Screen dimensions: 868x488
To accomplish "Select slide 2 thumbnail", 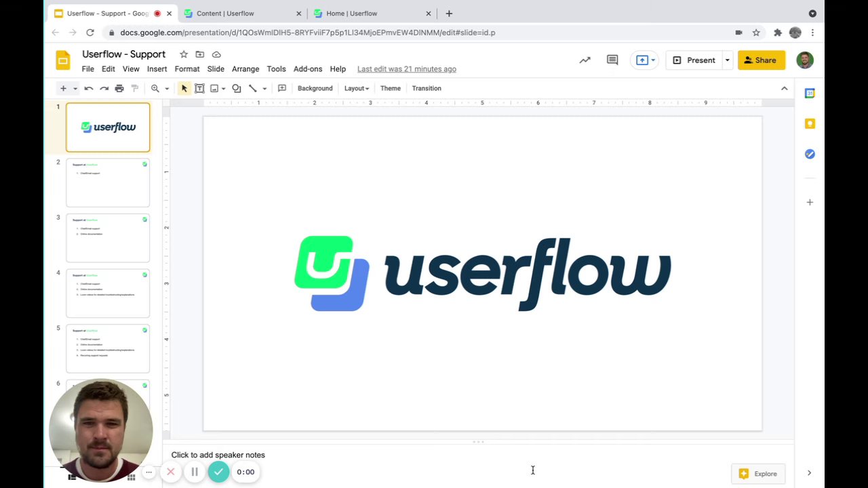I will (108, 183).
